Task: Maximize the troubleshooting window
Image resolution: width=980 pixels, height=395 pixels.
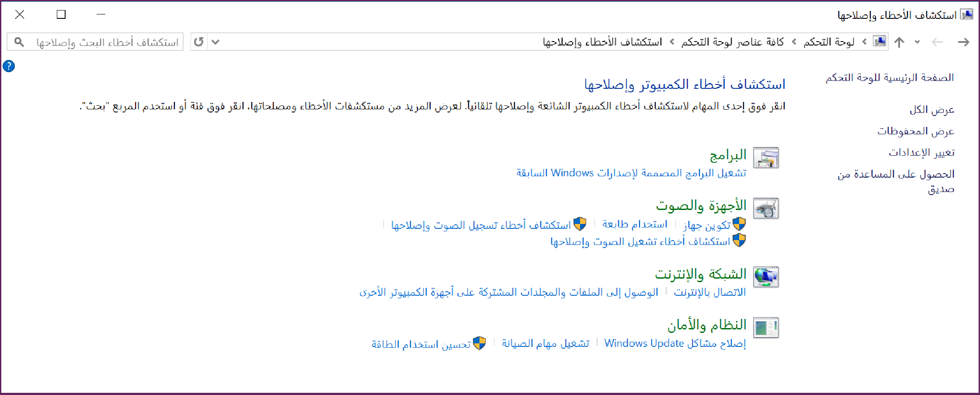Action: tap(61, 14)
